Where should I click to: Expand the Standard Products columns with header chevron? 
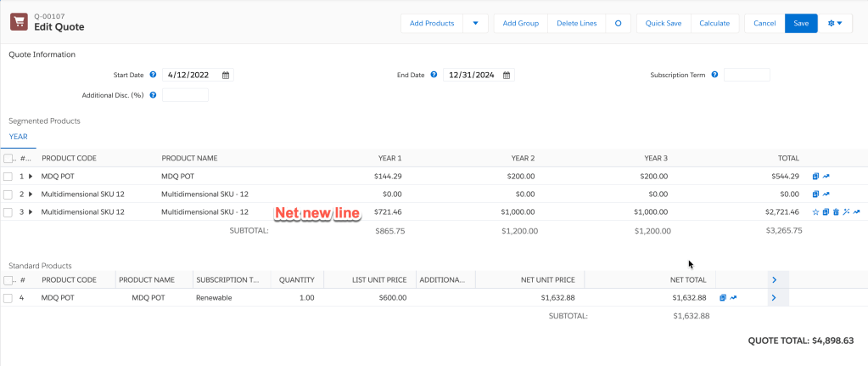click(774, 279)
